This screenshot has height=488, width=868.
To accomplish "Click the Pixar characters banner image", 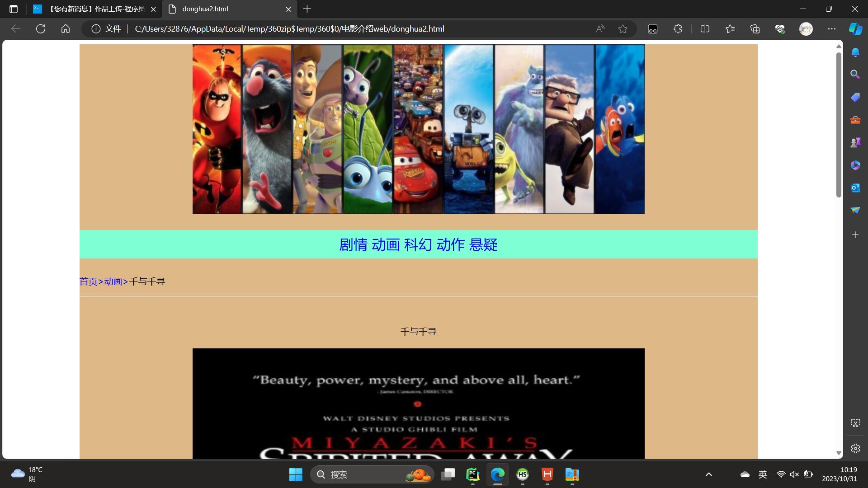I will [x=418, y=129].
